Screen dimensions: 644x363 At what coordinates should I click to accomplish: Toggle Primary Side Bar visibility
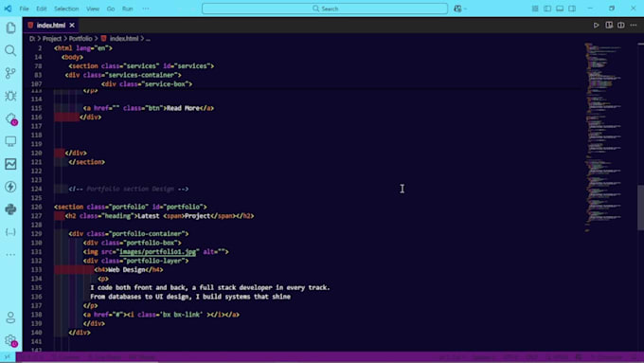(x=547, y=9)
